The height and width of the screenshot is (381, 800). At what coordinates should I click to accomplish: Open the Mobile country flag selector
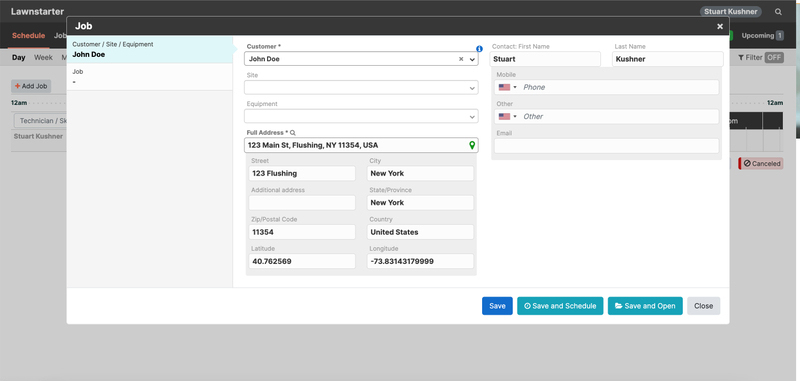pyautogui.click(x=508, y=87)
